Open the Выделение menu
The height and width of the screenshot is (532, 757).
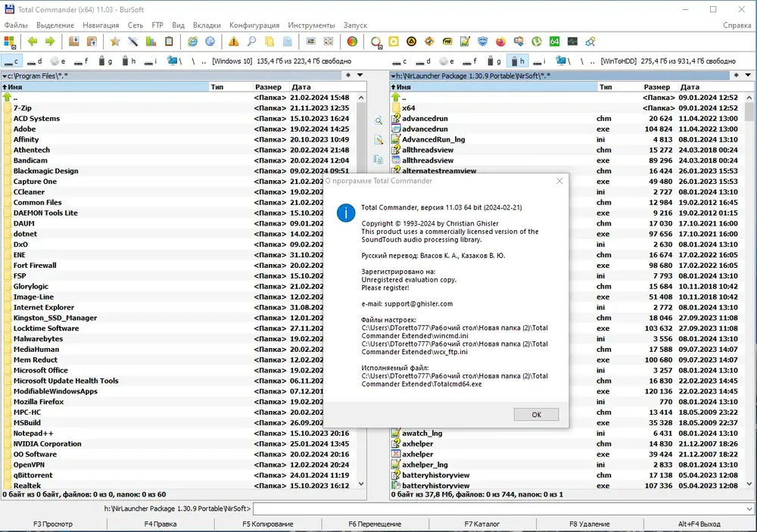(x=55, y=25)
